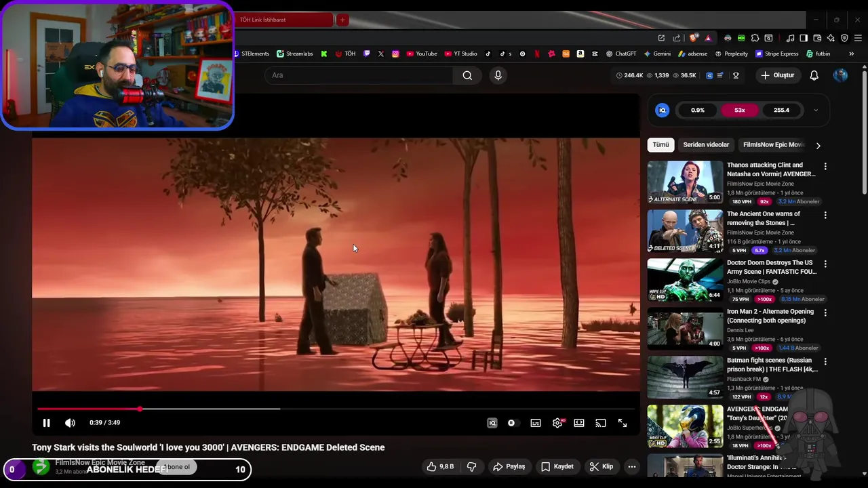Viewport: 868px width, 488px height.
Task: Open player settings gear
Action: tap(557, 423)
